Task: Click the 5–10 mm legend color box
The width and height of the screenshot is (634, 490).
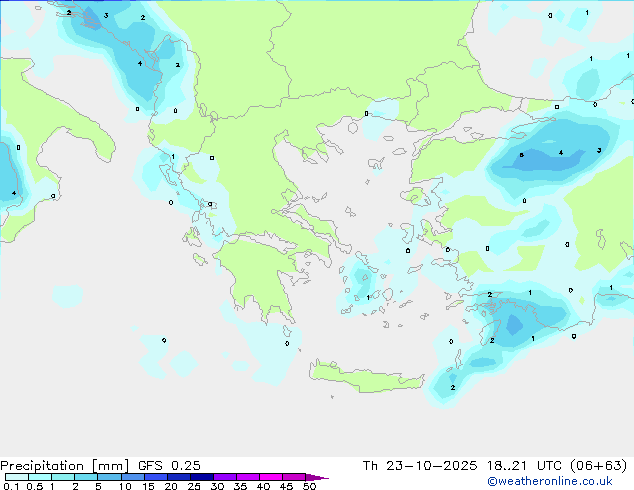Action: 109,477
